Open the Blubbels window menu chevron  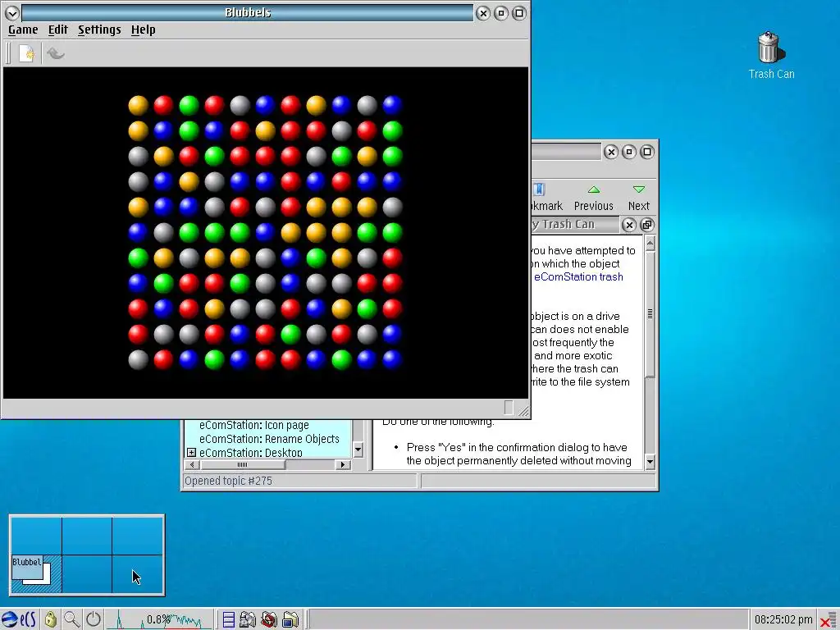click(x=11, y=13)
